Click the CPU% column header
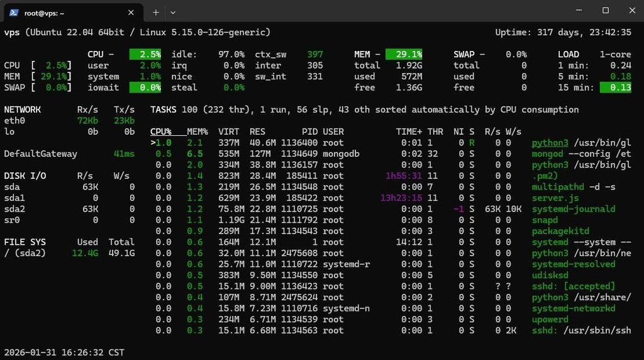This screenshot has height=360, width=644. click(x=160, y=132)
